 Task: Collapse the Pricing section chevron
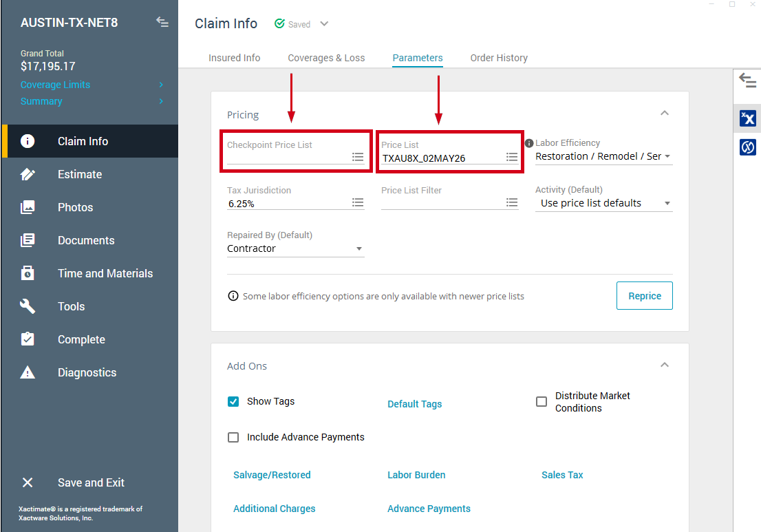coord(665,113)
